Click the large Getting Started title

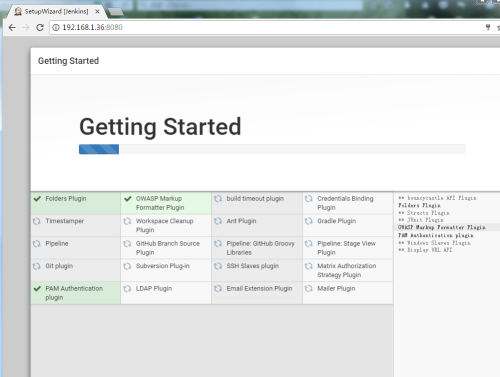coord(160,127)
